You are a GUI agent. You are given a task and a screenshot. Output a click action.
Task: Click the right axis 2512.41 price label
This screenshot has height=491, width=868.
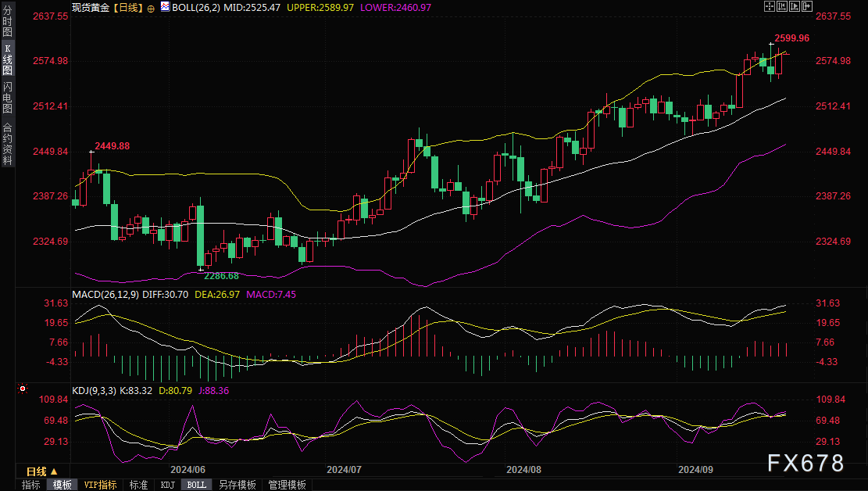(833, 106)
